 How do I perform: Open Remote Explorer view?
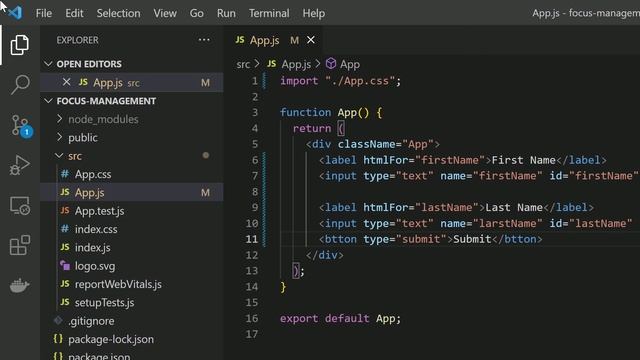pyautogui.click(x=19, y=205)
